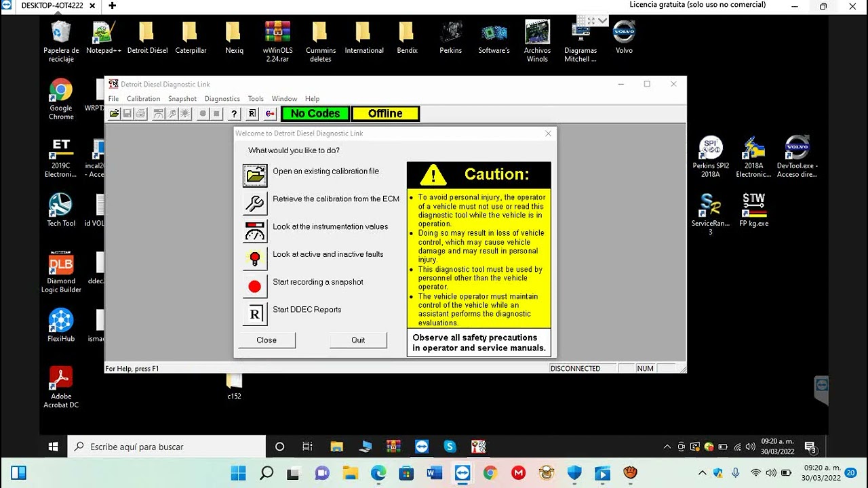
Task: Click the remote Cortana circle icon
Action: pos(279,447)
